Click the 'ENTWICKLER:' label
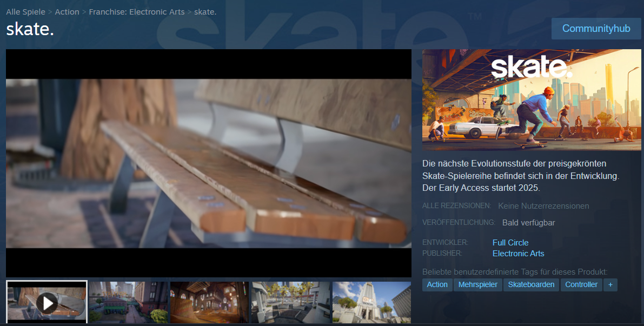644x326 pixels. [x=445, y=243]
